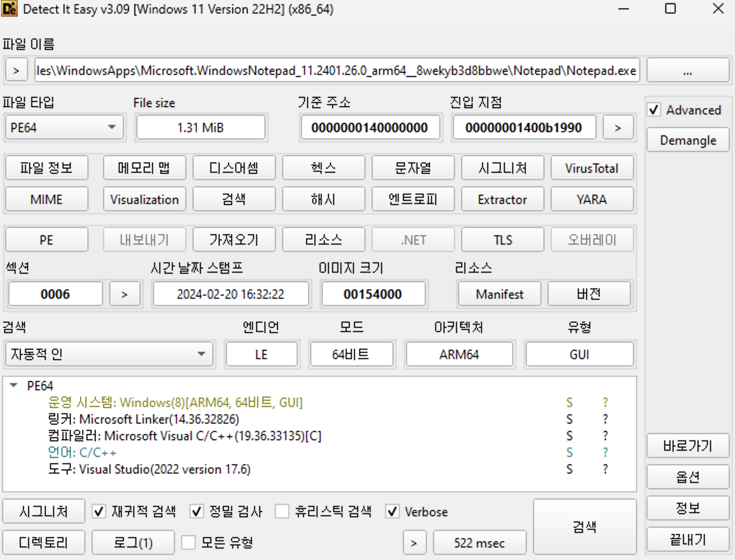This screenshot has height=560, width=735.
Task: Click the '>' button next to entry point
Action: (618, 128)
